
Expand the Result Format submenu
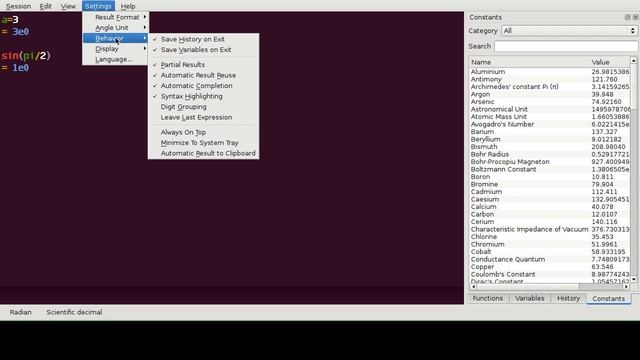116,17
